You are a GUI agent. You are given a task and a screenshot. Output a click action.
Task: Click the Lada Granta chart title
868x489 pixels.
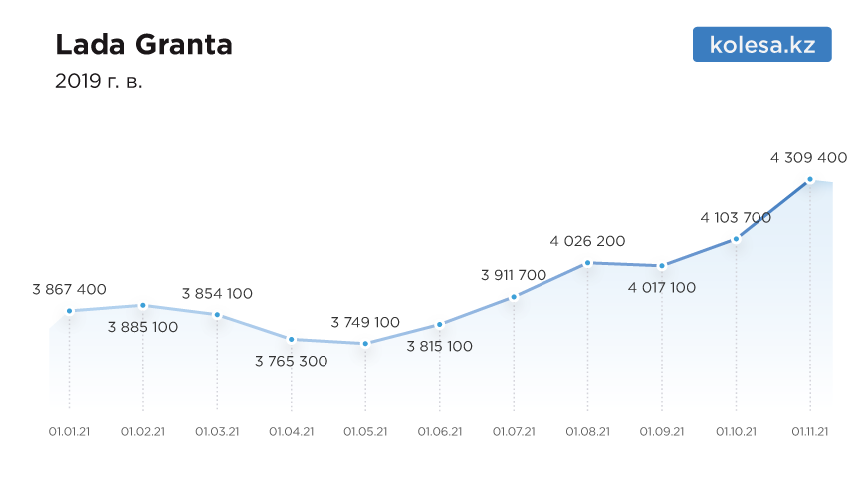click(143, 45)
